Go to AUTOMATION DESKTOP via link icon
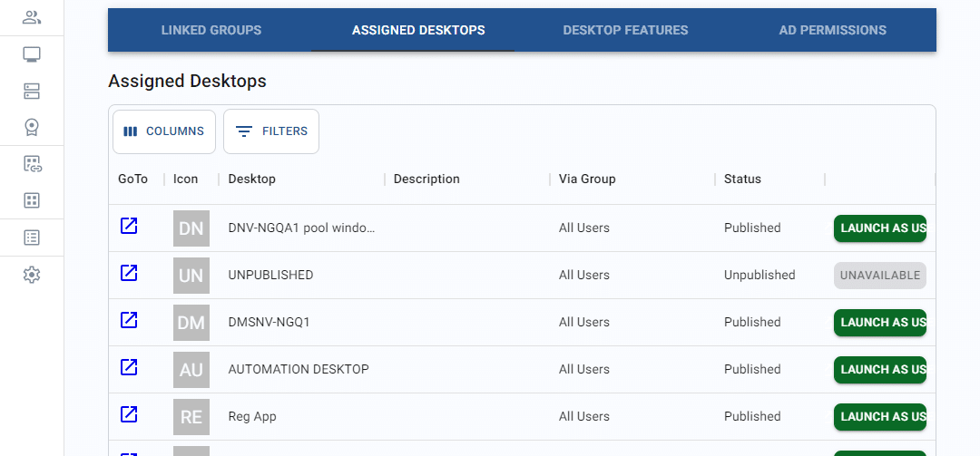This screenshot has width=980, height=456. click(129, 366)
